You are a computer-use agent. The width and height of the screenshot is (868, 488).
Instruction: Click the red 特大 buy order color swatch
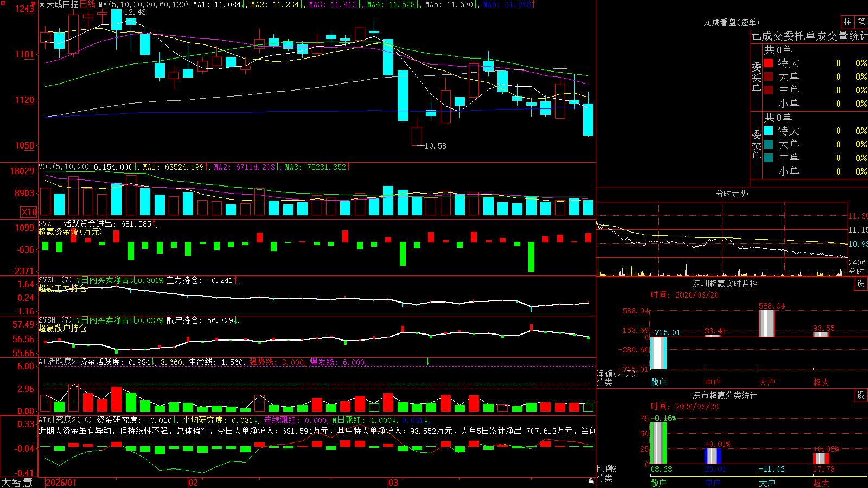pos(768,63)
